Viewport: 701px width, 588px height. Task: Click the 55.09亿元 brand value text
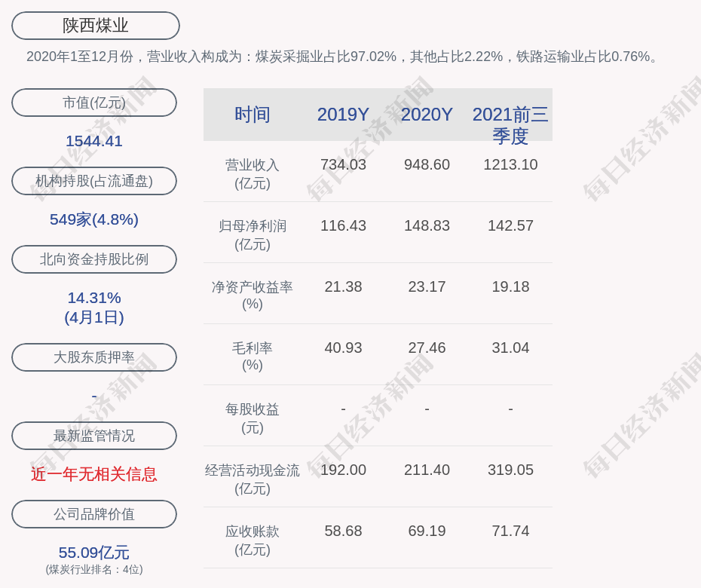click(x=94, y=553)
